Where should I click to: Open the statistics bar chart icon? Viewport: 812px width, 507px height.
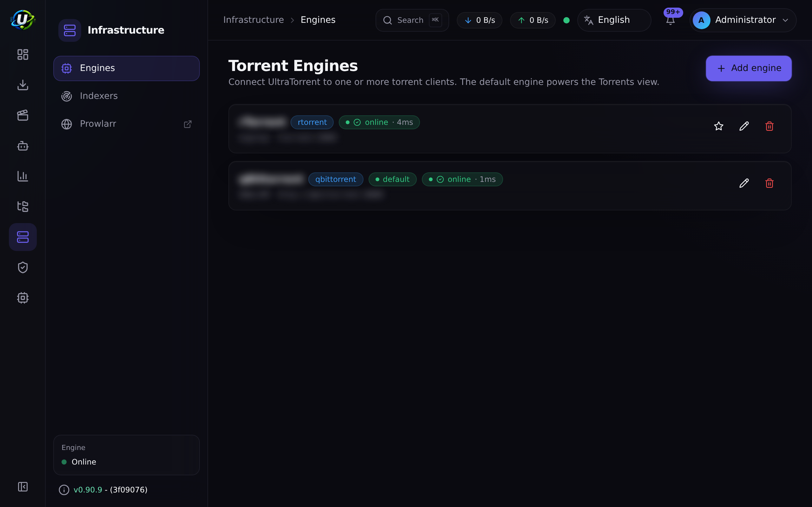point(23,176)
